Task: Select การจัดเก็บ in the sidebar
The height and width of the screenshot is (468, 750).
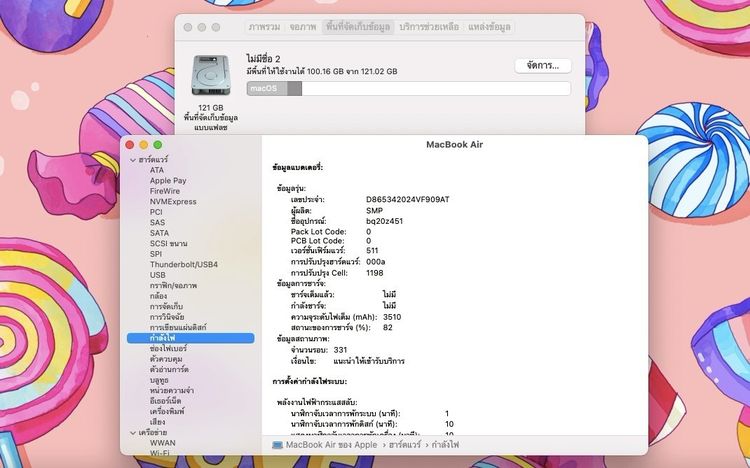Action: 166,306
